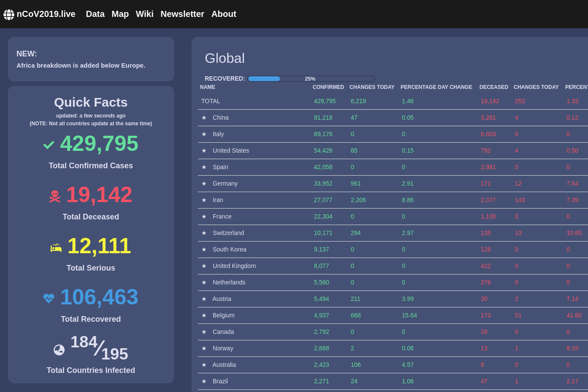
Task: Click the green checkmark confirmed cases icon
Action: (49, 145)
